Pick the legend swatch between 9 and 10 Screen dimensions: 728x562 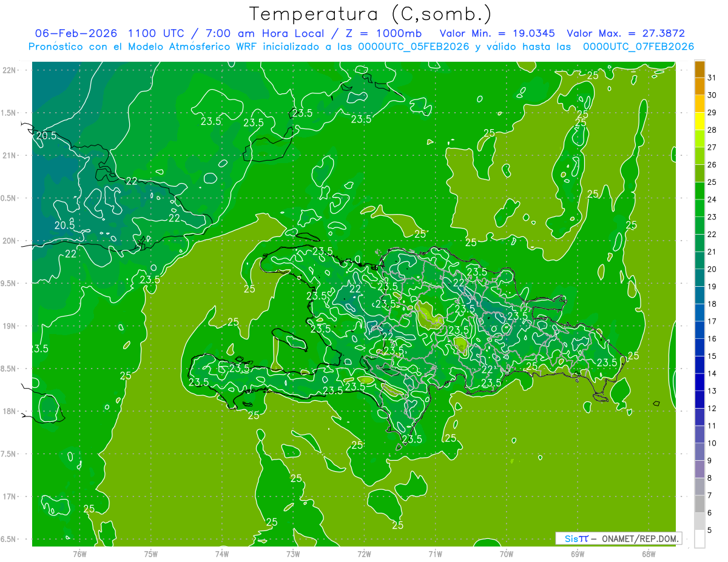coord(699,452)
